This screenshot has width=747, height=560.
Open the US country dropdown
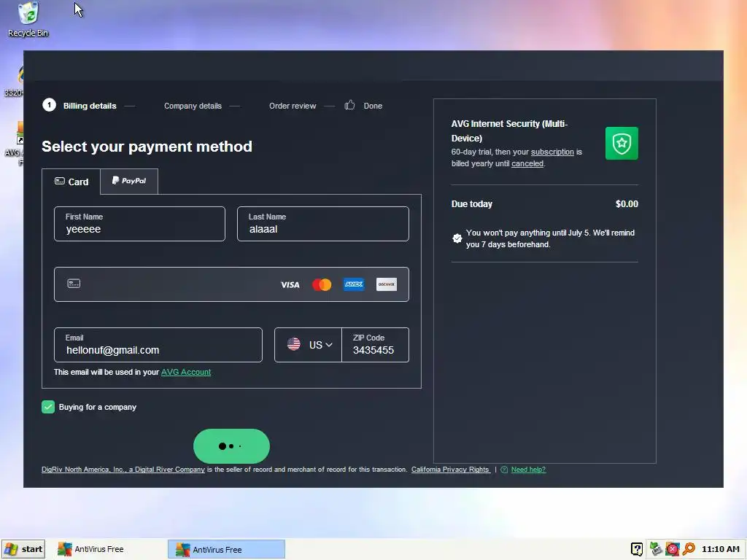click(x=309, y=345)
